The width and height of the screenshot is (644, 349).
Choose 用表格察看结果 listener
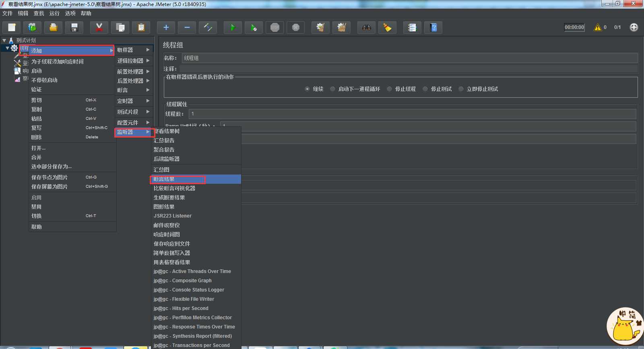[196, 262]
